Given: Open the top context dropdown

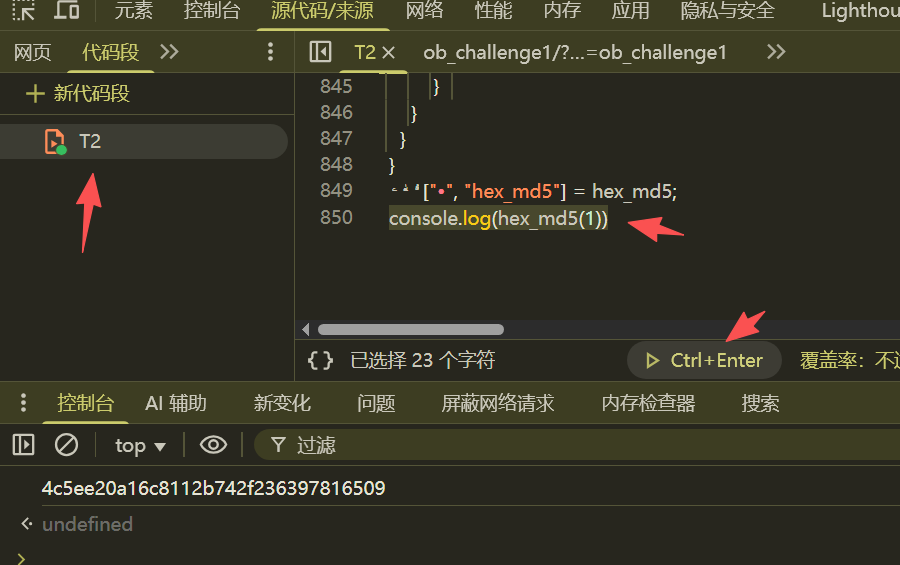Looking at the screenshot, I should pyautogui.click(x=141, y=446).
